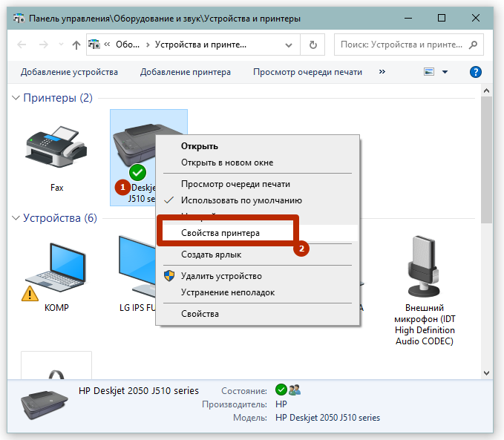Choose 'Свойства принтера' from context menu
The height and width of the screenshot is (440, 504).
click(220, 233)
